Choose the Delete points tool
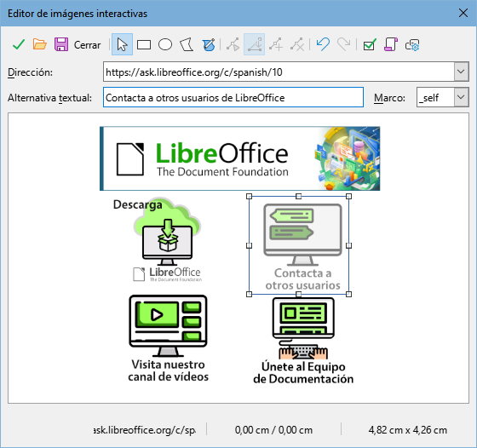477x448 pixels. pyautogui.click(x=297, y=44)
